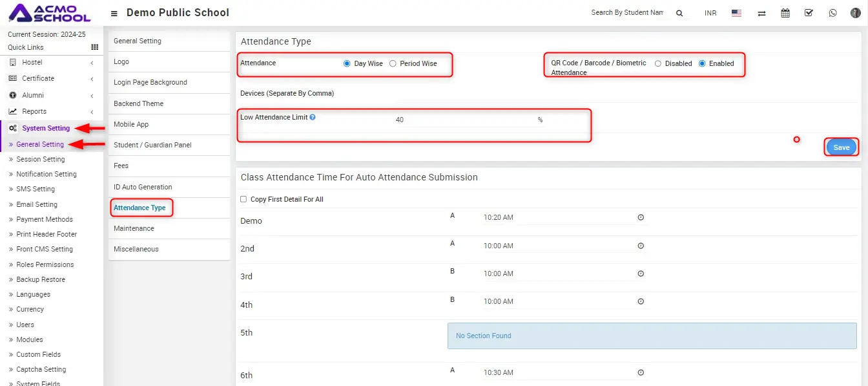Click the WhatsApp icon in header
868x386 pixels.
(832, 13)
